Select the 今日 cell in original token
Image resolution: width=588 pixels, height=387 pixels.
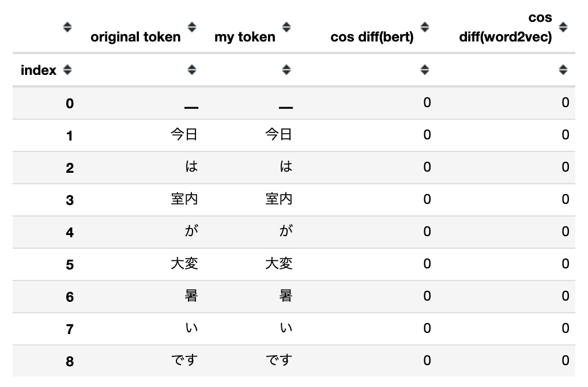click(184, 134)
